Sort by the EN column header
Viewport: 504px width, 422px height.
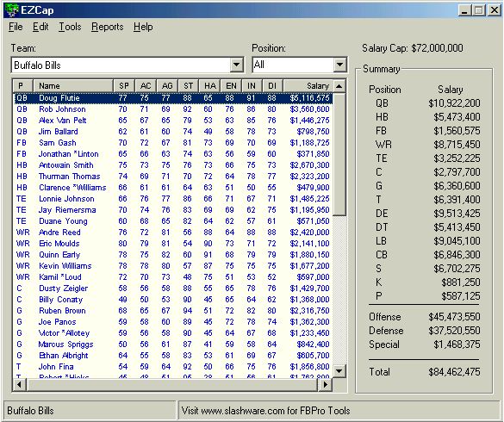231,85
